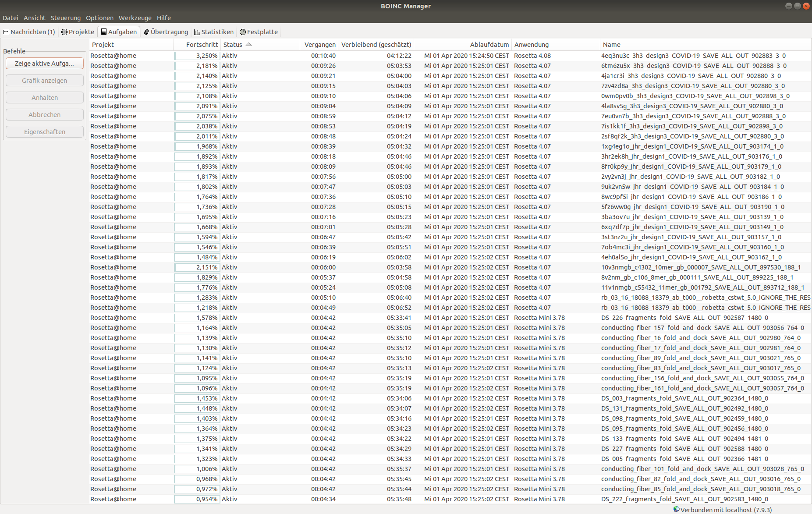The width and height of the screenshot is (812, 514).
Task: Open the Optionen menu
Action: [x=99, y=18]
